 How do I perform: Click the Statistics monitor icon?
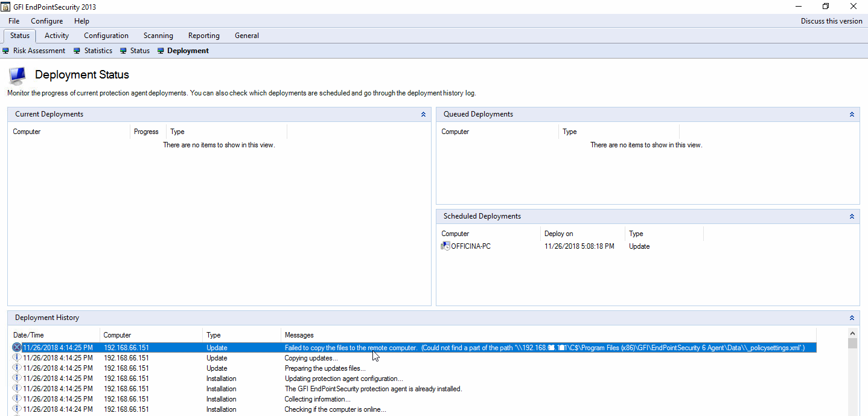[77, 51]
